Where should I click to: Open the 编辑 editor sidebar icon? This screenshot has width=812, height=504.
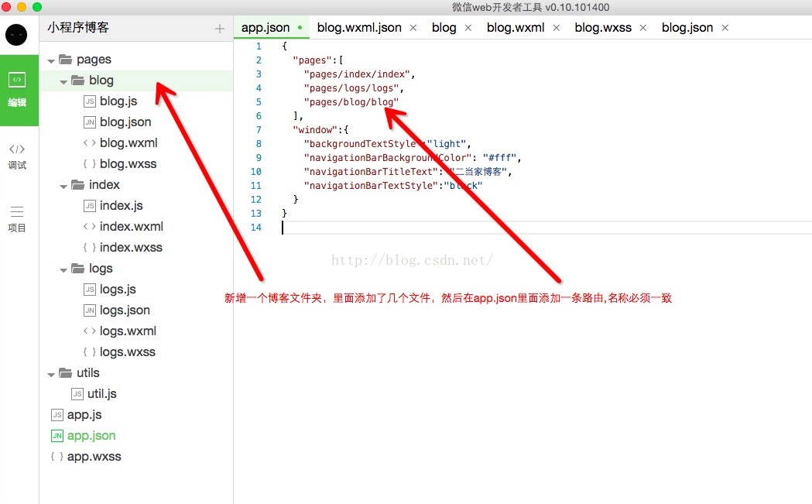click(x=17, y=89)
